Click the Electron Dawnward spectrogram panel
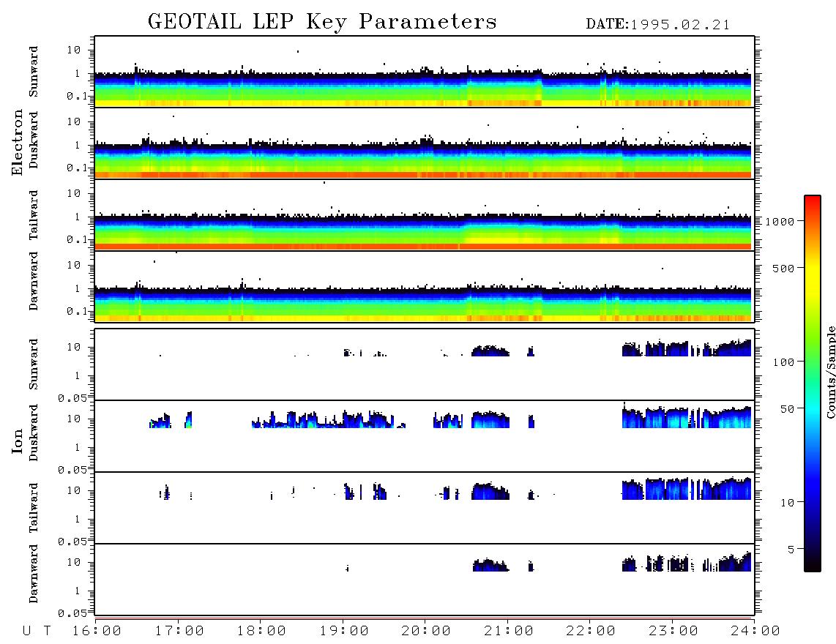Viewport: 836px width, 644px height. tap(425, 286)
